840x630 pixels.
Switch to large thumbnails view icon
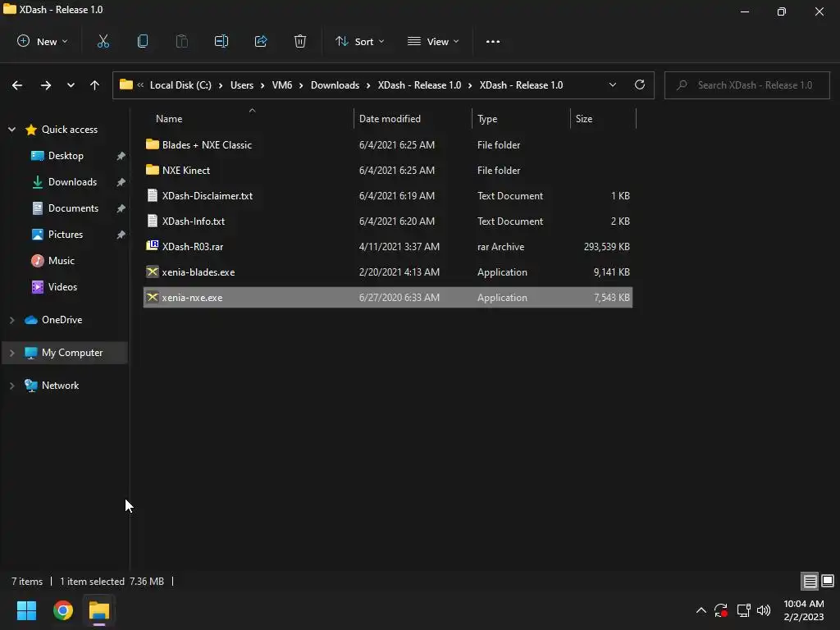coord(828,581)
